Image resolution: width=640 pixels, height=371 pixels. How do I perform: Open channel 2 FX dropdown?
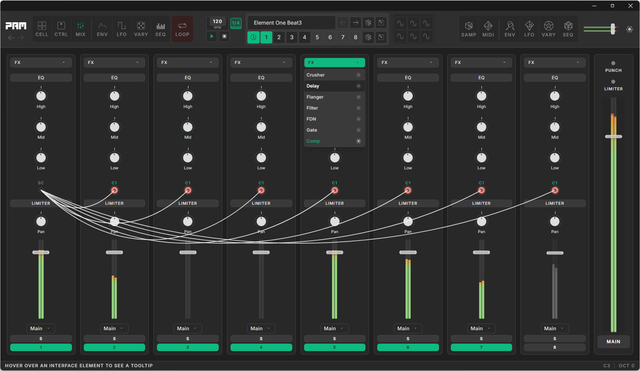tap(114, 62)
